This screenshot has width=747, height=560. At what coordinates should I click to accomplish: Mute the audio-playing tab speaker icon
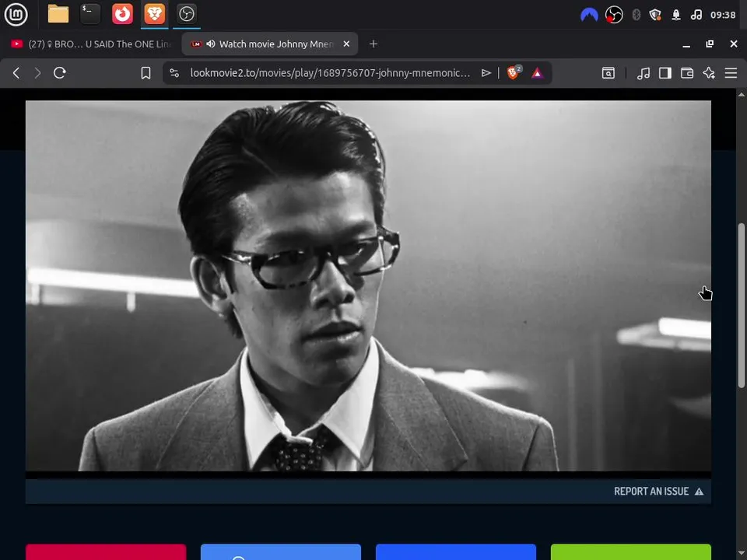click(x=211, y=44)
